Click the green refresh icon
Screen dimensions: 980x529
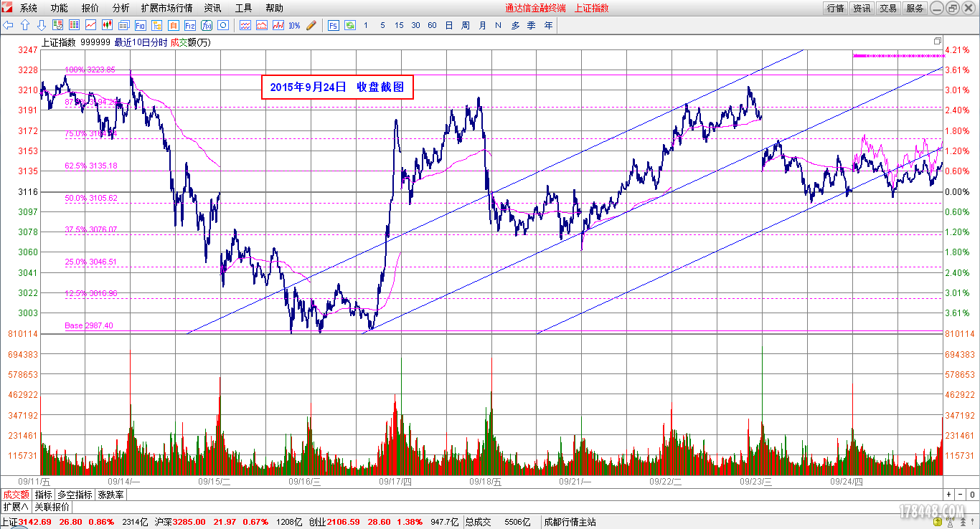click(349, 25)
